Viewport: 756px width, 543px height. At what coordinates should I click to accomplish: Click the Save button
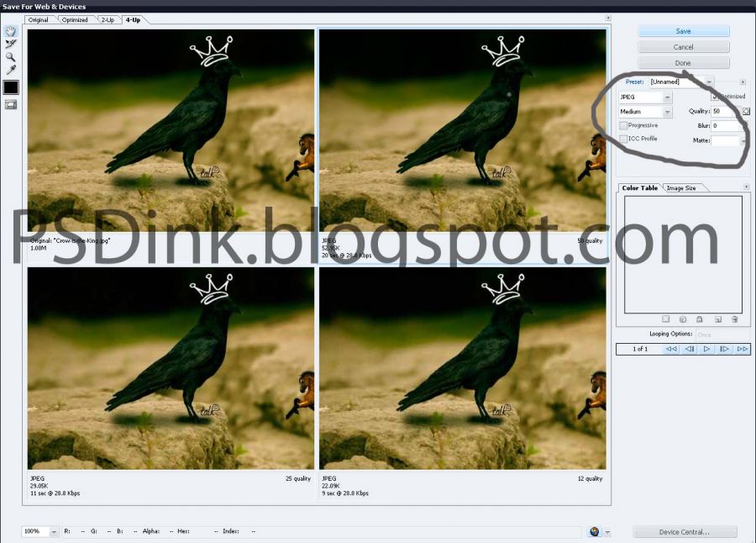[x=683, y=31]
